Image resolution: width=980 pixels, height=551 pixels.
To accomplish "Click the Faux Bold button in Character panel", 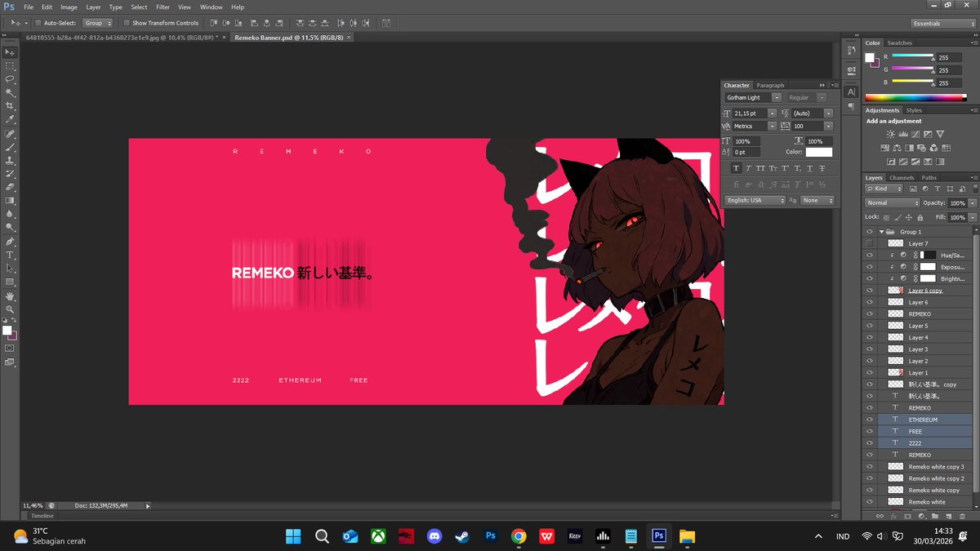I will click(737, 168).
